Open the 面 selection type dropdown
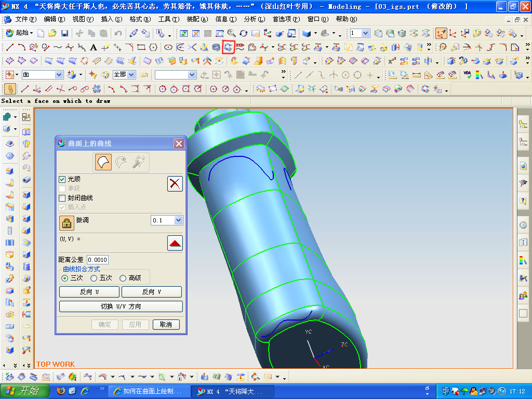 pyautogui.click(x=59, y=75)
